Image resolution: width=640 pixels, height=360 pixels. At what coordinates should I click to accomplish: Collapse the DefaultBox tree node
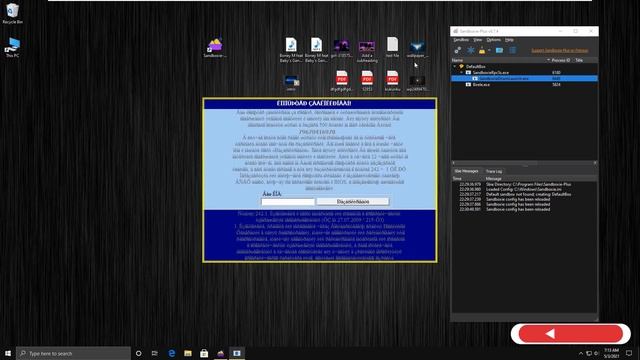(455, 66)
